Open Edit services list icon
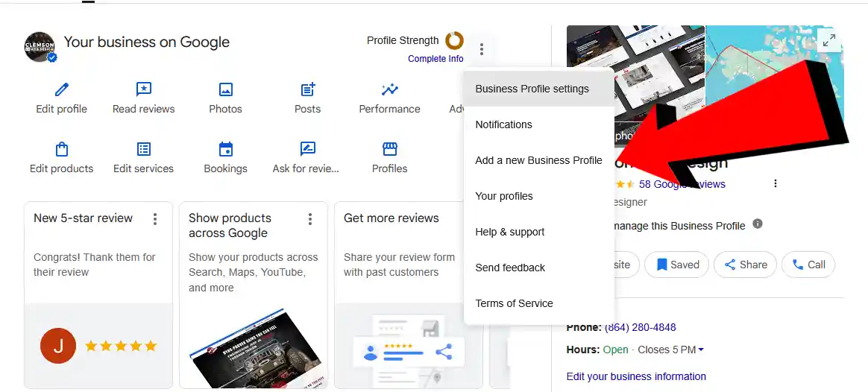The height and width of the screenshot is (392, 868). click(x=143, y=149)
